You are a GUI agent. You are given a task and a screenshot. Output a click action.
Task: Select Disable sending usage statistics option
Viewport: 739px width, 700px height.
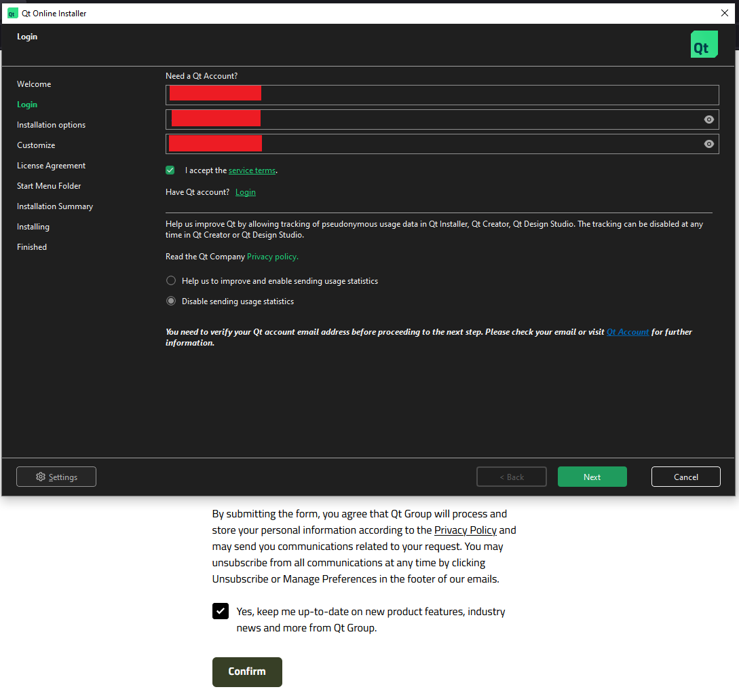point(171,301)
